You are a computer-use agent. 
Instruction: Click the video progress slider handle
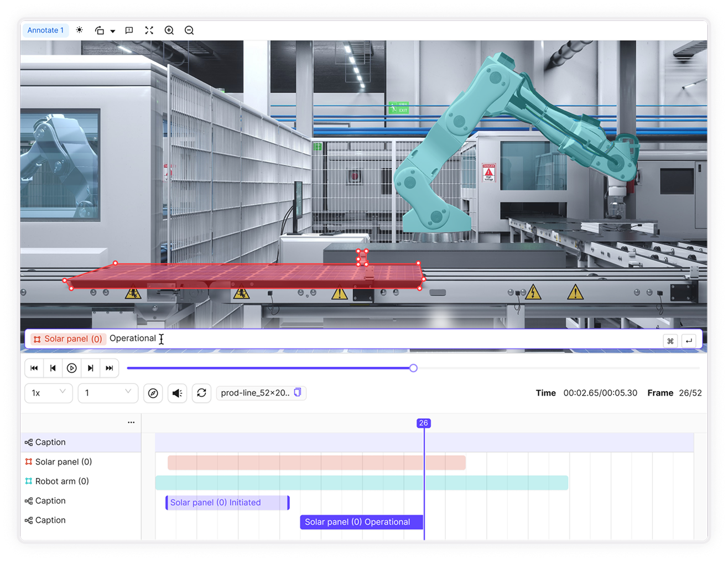pos(413,368)
